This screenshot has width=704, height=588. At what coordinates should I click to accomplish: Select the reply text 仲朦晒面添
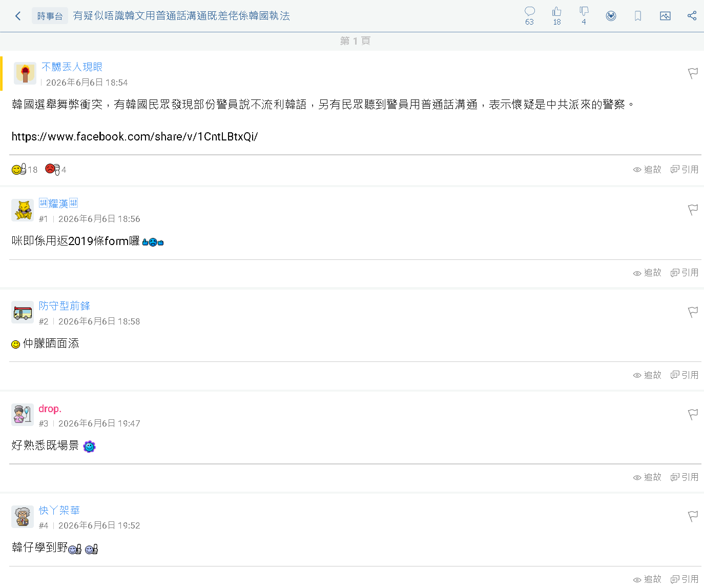coord(51,343)
